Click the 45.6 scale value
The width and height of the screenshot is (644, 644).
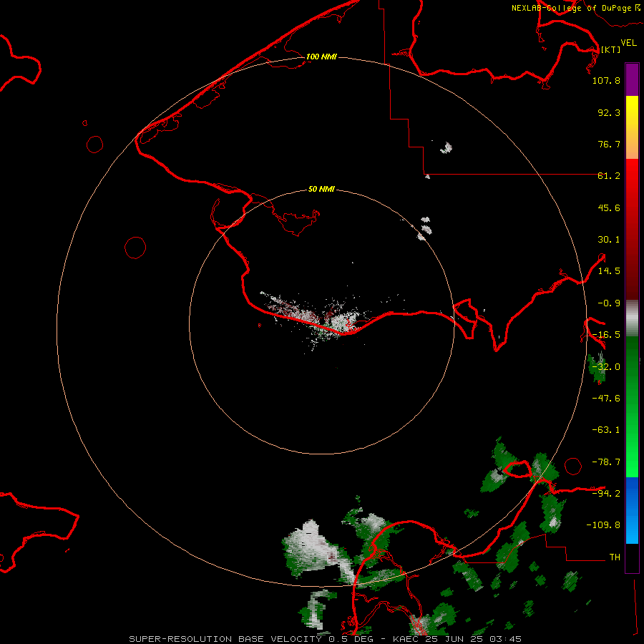609,208
